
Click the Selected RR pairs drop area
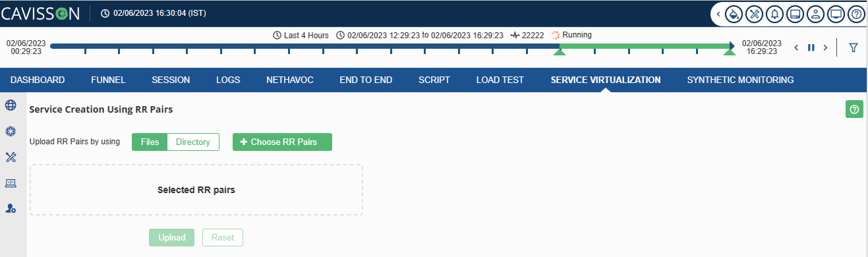click(x=196, y=190)
